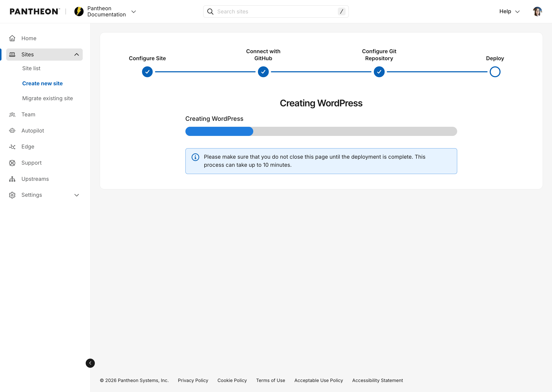Expand the Settings section chevron

[77, 195]
